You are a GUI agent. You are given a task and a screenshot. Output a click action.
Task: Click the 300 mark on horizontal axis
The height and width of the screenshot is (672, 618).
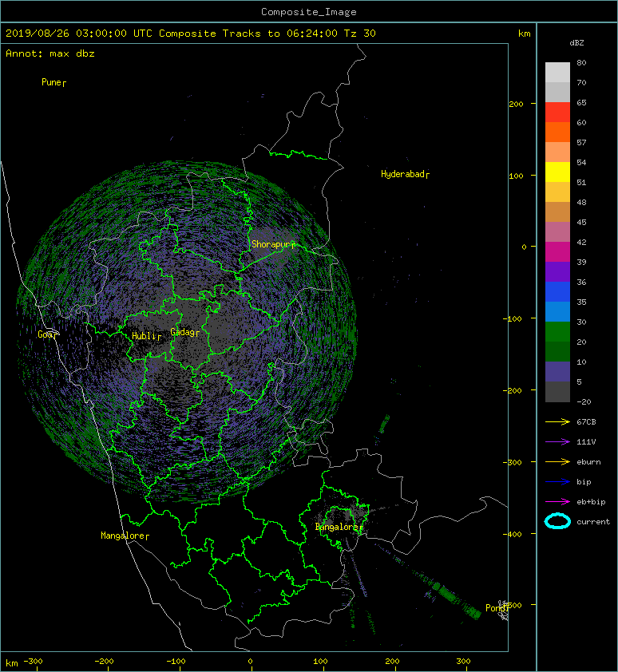tap(463, 662)
